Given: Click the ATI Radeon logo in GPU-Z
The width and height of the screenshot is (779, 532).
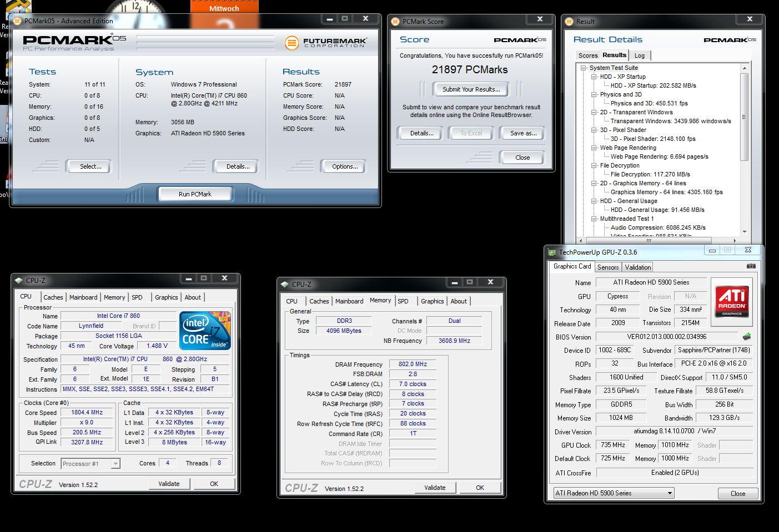Looking at the screenshot, I should click(732, 302).
